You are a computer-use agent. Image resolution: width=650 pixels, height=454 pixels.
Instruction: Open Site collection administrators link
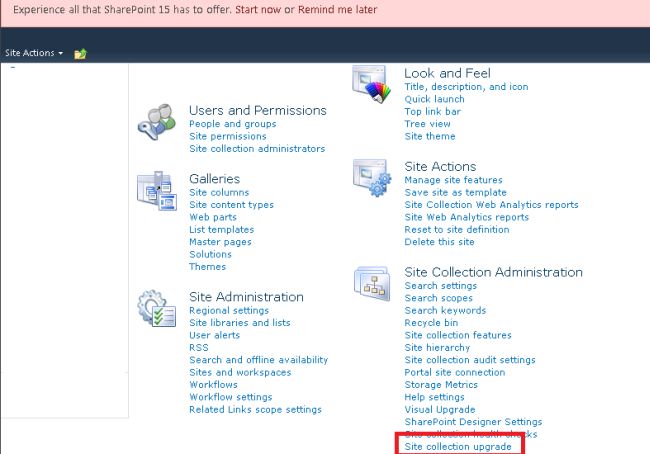(x=257, y=148)
